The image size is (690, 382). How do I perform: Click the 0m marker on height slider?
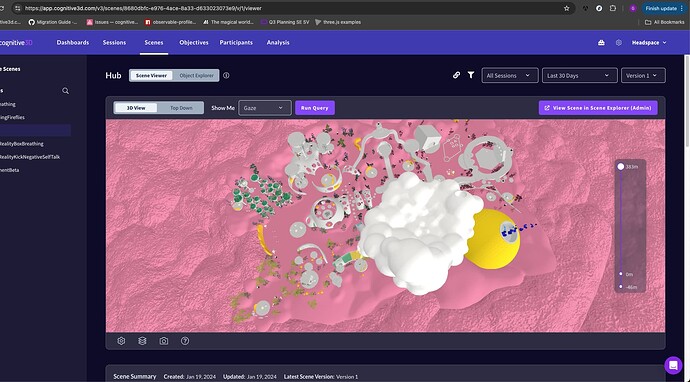[x=621, y=274]
